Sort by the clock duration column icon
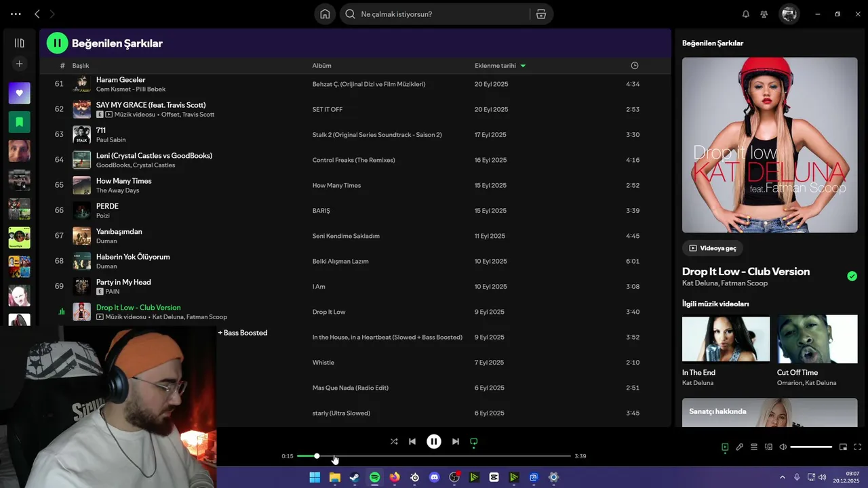 635,66
